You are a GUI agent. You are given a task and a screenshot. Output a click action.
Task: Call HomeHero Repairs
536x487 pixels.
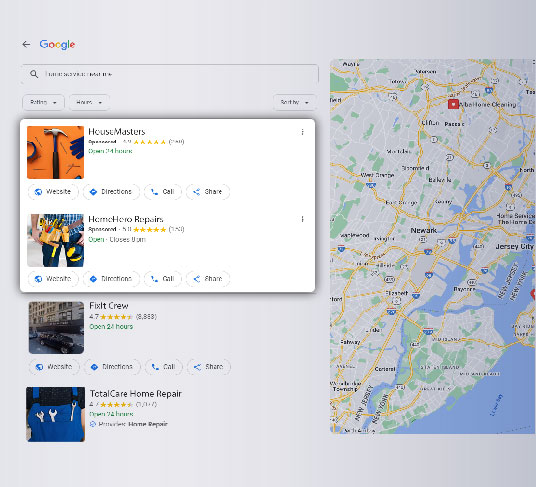pos(163,279)
